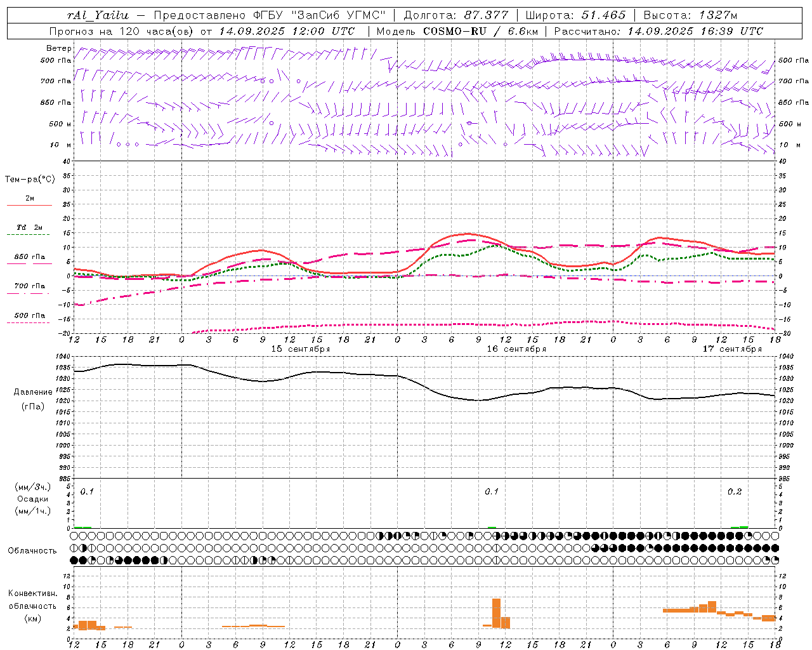Click the 500 м wind level label on left

[x=60, y=124]
